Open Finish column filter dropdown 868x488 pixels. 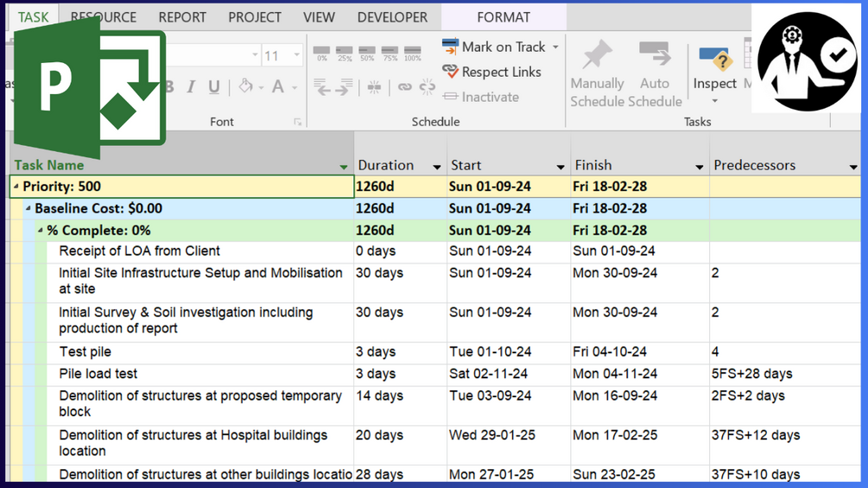700,167
